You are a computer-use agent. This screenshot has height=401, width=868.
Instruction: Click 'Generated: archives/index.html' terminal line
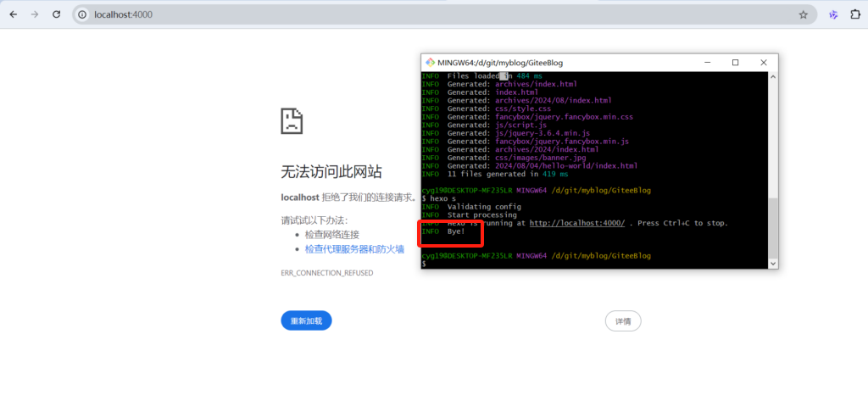(x=499, y=84)
